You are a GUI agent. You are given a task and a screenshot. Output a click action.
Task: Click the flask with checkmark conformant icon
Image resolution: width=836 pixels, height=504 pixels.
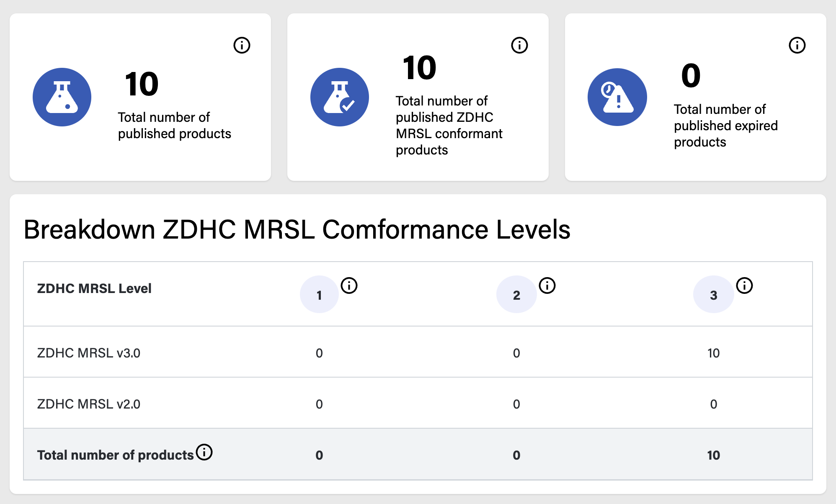(340, 97)
